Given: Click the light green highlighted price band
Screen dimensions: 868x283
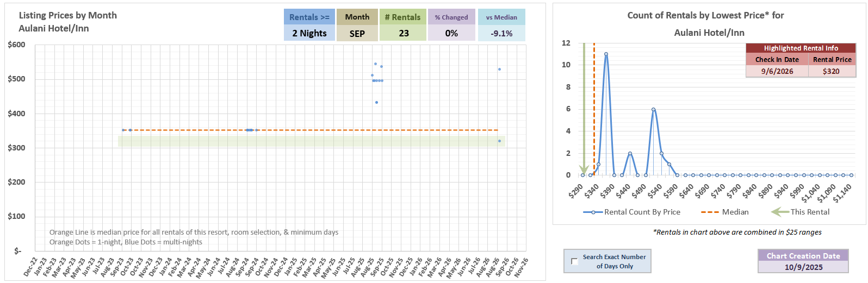Looking at the screenshot, I should pos(310,141).
